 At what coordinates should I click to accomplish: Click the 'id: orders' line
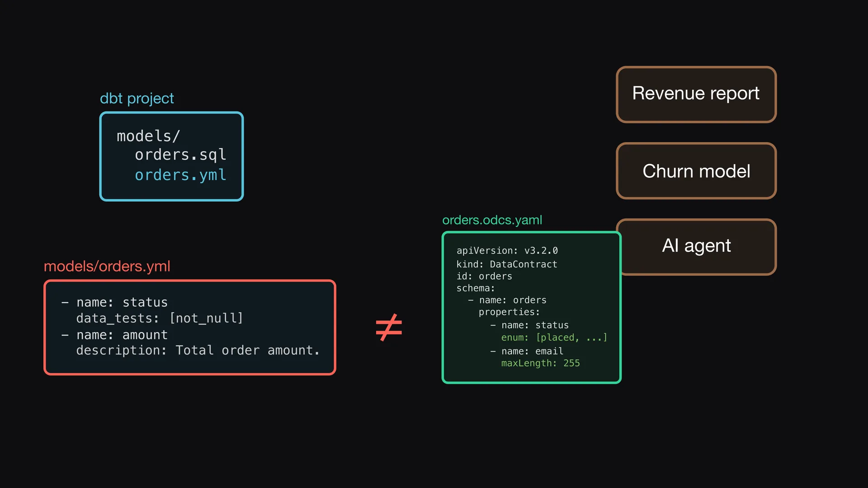484,276
